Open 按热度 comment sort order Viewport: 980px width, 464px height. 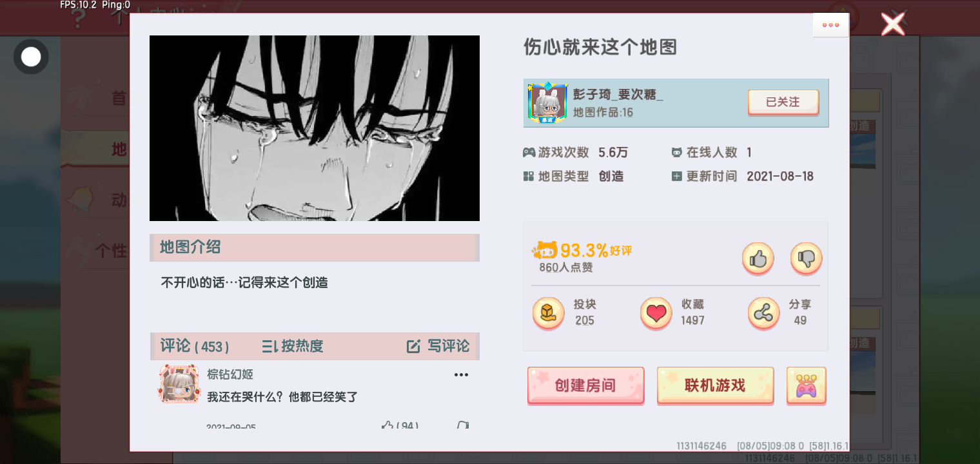tap(293, 346)
